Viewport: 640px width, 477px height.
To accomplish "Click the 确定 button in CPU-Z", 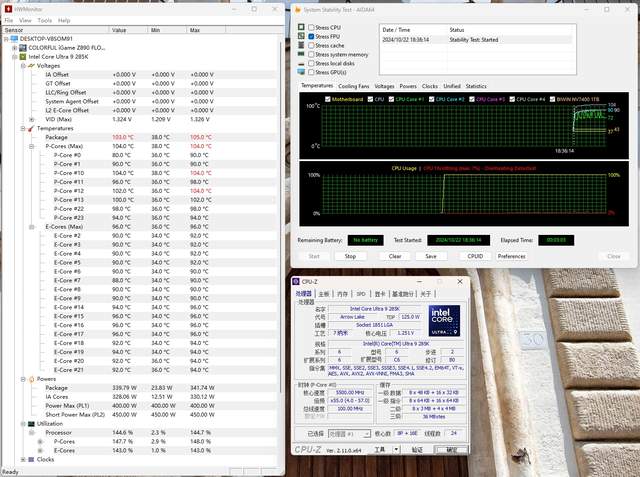I will (451, 450).
